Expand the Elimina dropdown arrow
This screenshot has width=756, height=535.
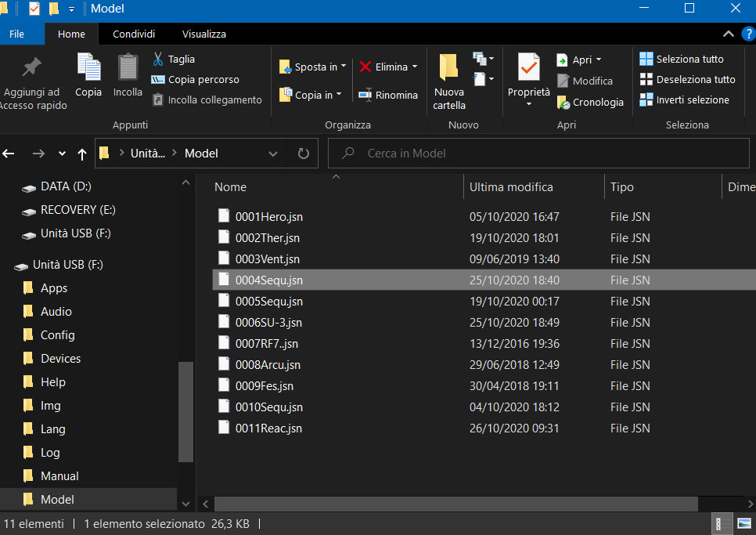[415, 67]
